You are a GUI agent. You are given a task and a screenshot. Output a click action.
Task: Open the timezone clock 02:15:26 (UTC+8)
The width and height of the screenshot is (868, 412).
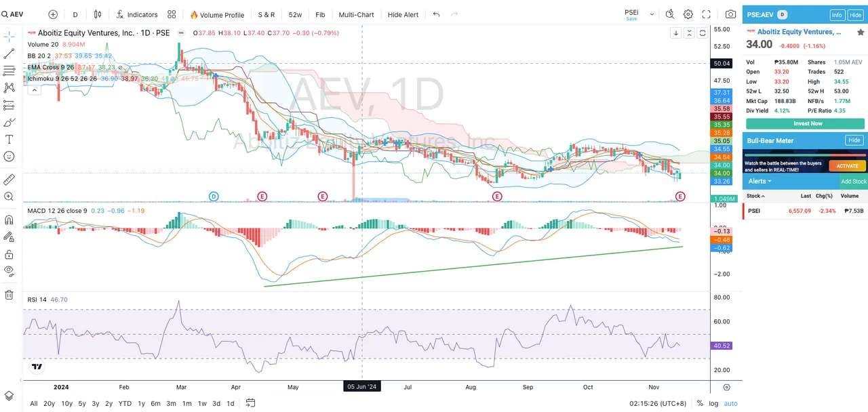tap(658, 403)
